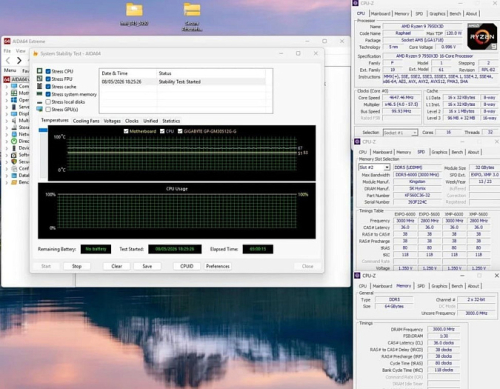Screen dimensions: 500x389
Task: Click the CPUID button in stability test
Action: pyautogui.click(x=187, y=266)
